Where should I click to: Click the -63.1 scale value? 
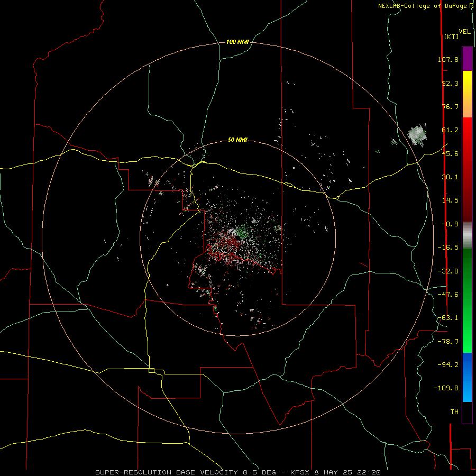[448, 318]
